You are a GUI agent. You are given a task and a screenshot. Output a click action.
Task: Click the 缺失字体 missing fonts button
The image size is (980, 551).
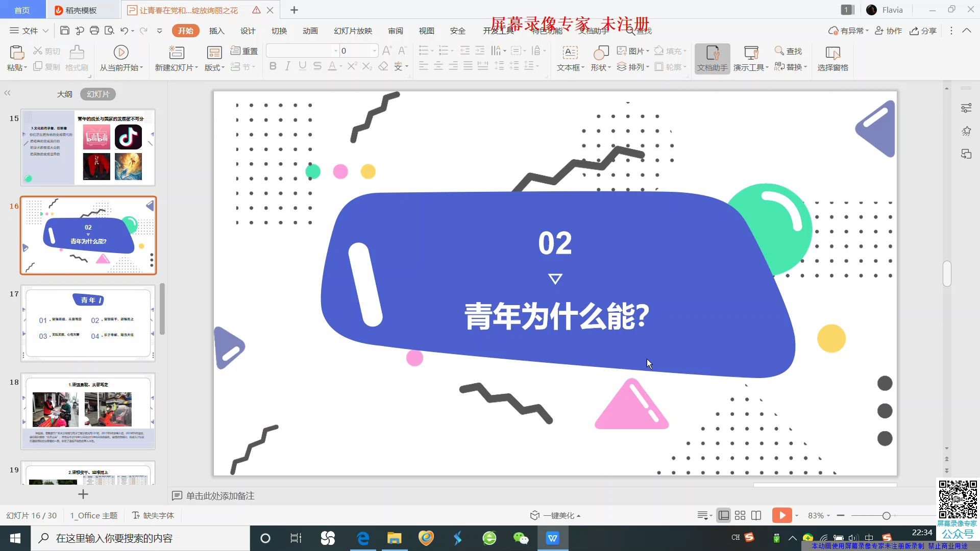point(153,515)
